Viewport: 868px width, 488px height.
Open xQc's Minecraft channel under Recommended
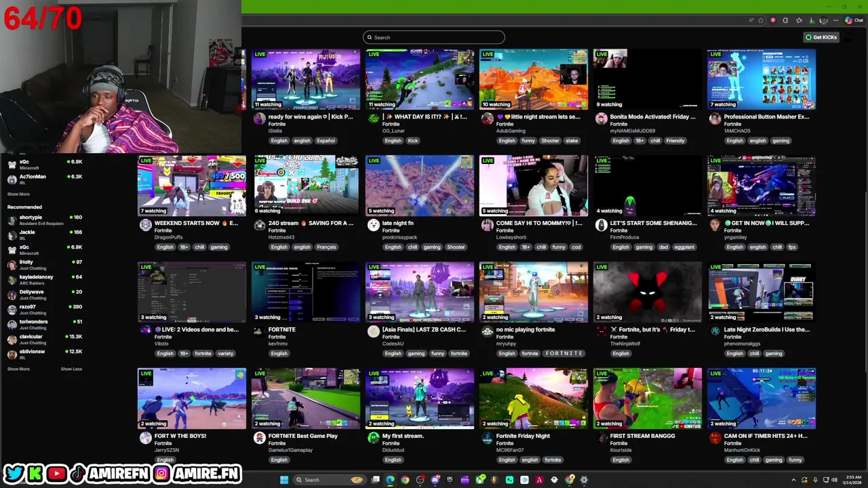44,249
